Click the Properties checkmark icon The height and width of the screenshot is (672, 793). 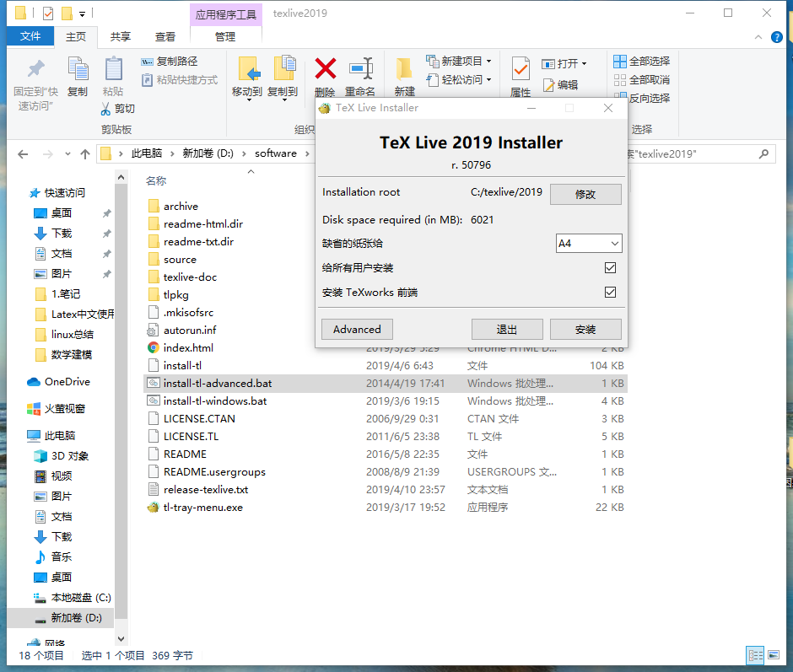click(x=521, y=69)
